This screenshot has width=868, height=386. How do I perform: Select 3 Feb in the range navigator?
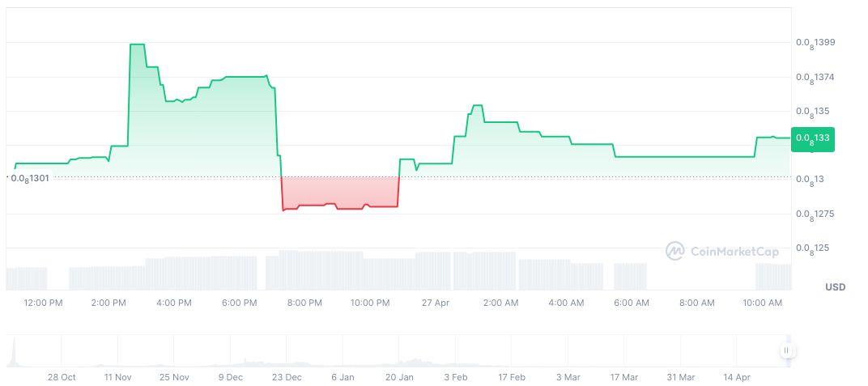click(455, 377)
